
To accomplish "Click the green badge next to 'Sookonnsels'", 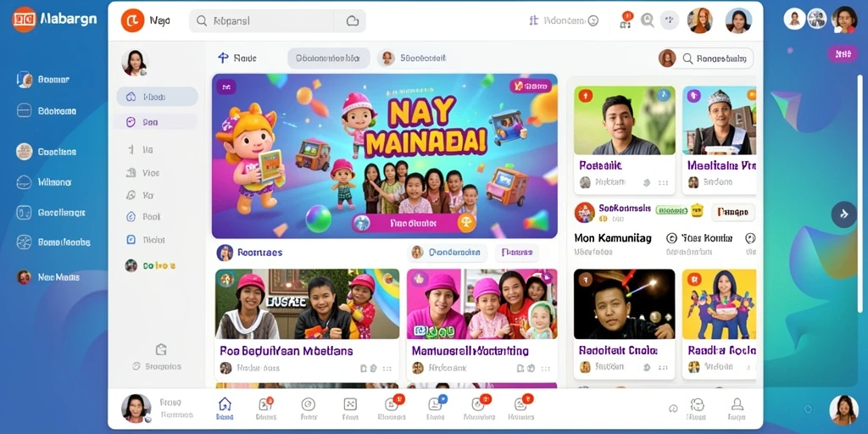I will 671,210.
